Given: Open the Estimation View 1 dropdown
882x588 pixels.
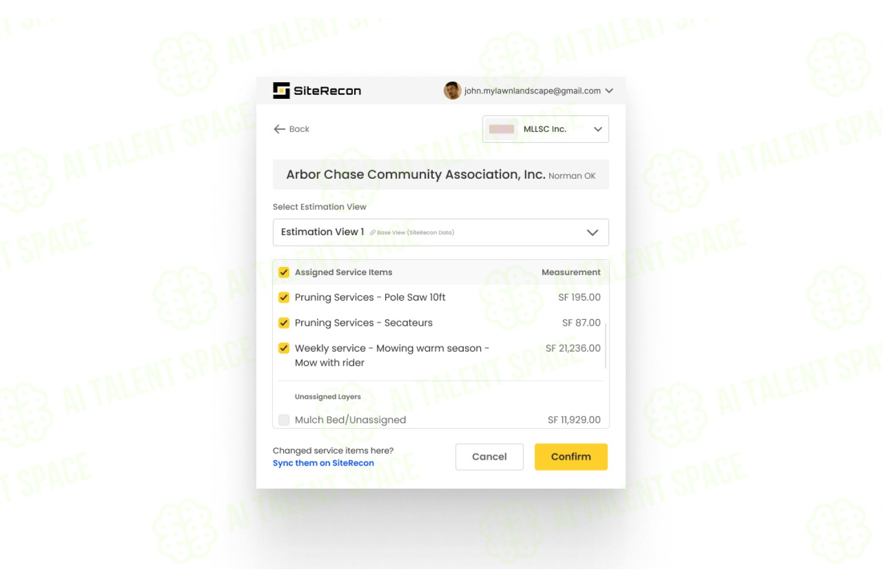Looking at the screenshot, I should point(440,232).
